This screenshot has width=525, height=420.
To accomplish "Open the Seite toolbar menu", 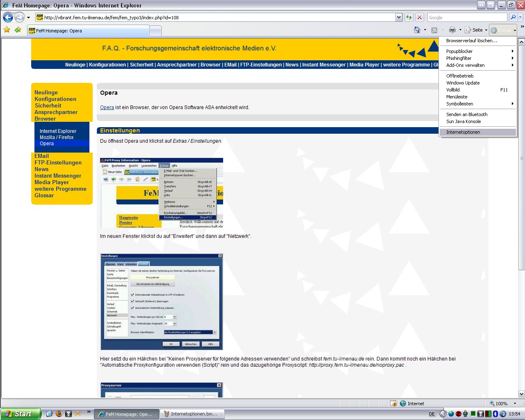I will tap(476, 30).
